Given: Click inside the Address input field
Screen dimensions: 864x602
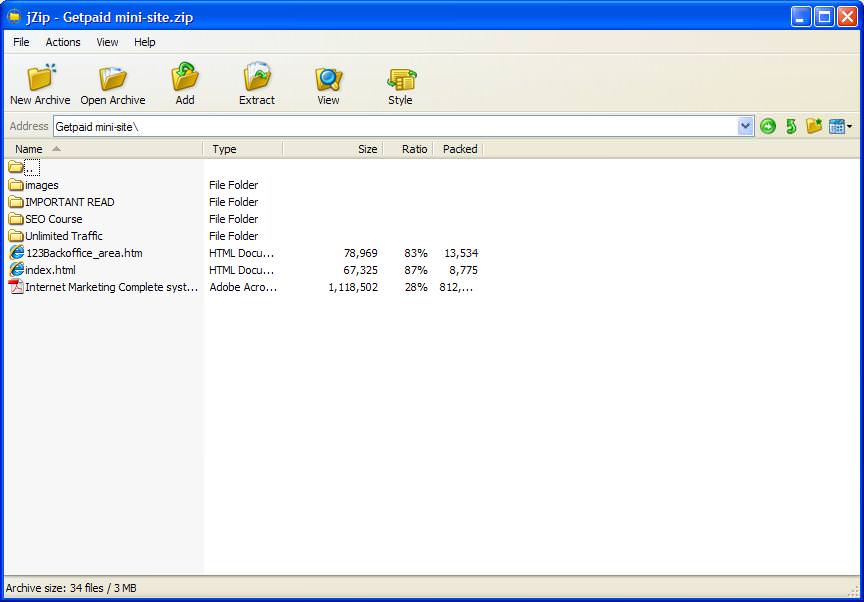Looking at the screenshot, I should point(300,126).
